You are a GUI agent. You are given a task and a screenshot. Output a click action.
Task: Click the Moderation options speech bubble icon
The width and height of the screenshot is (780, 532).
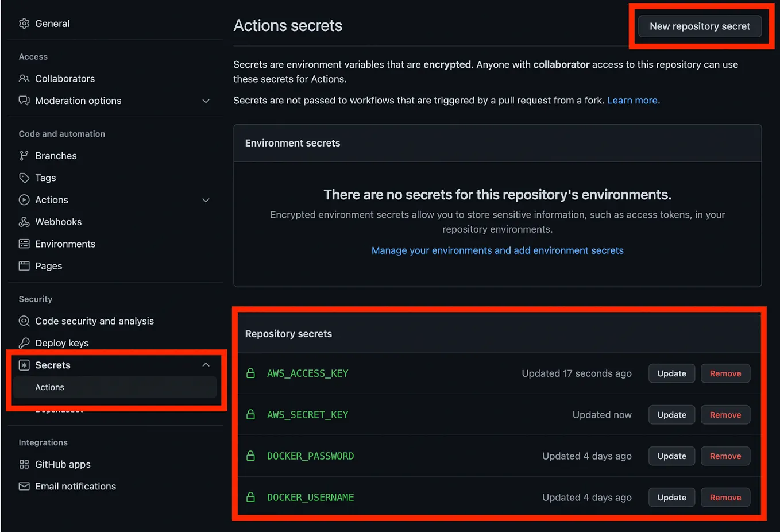pos(24,101)
